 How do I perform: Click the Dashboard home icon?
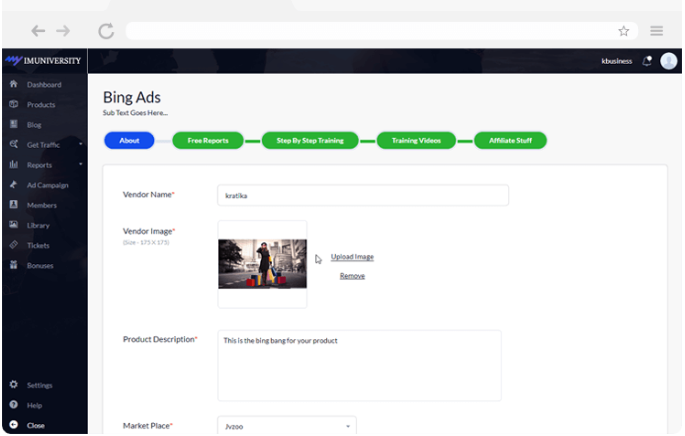14,84
